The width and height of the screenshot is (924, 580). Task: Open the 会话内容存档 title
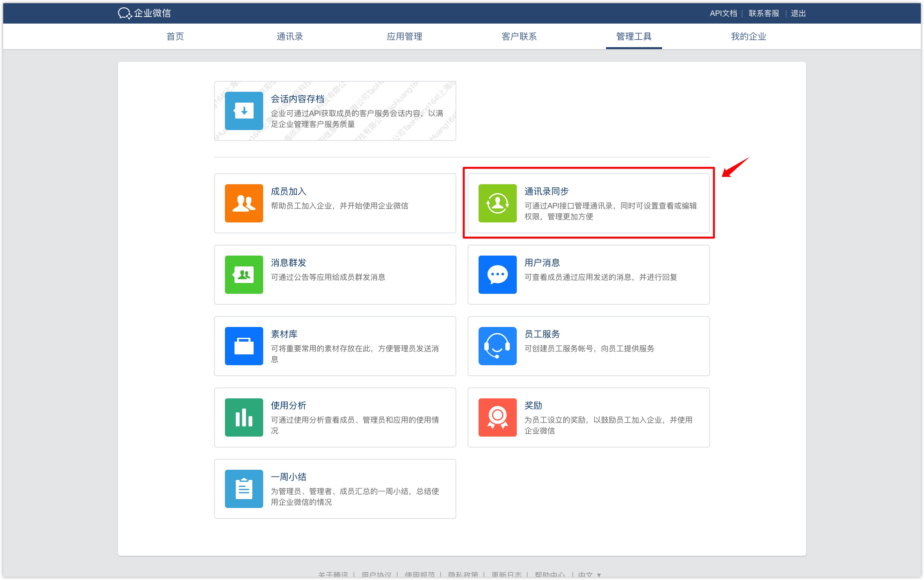tap(297, 99)
